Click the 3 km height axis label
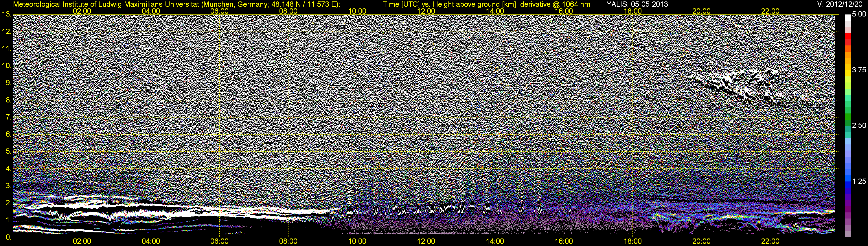The height and width of the screenshot is (246, 868). [8, 186]
